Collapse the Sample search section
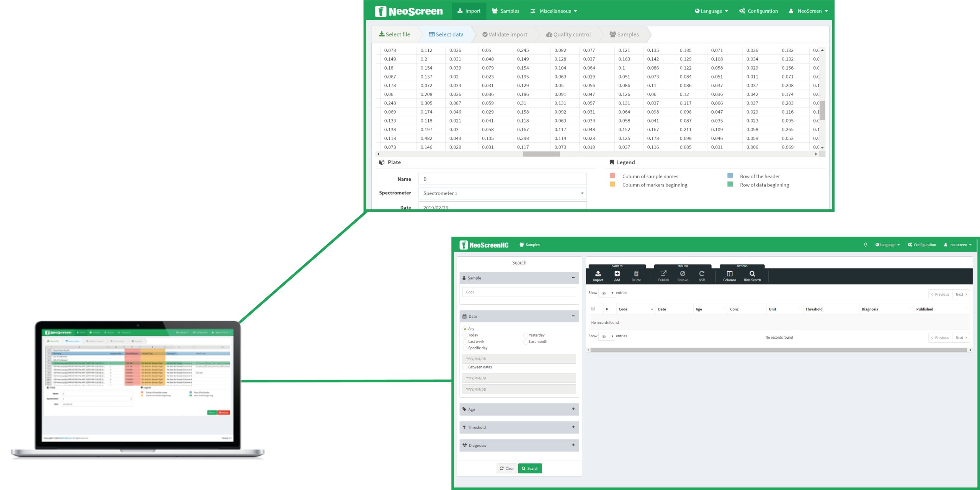 pyautogui.click(x=573, y=278)
